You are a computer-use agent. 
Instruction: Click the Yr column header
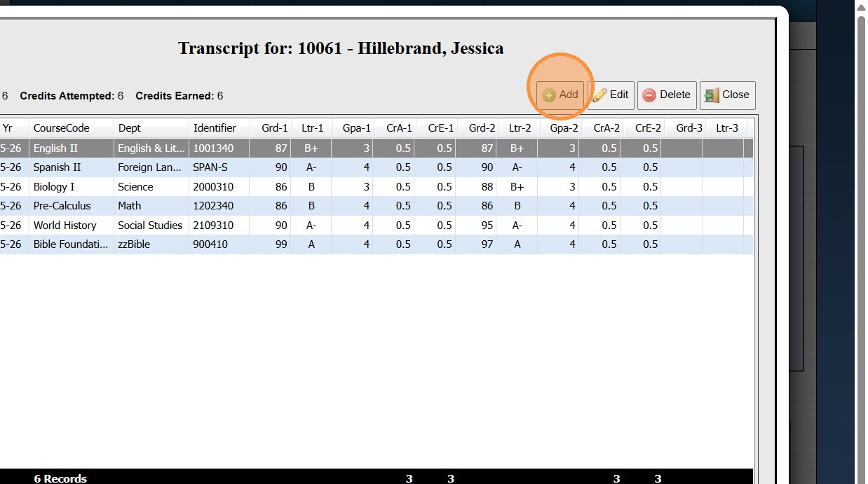[x=14, y=128]
